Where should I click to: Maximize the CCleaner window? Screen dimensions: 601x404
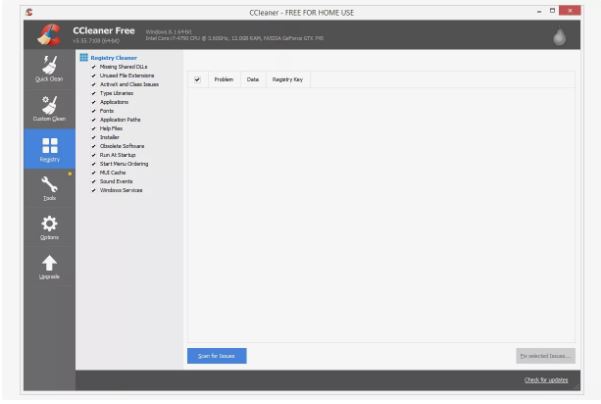(552, 11)
